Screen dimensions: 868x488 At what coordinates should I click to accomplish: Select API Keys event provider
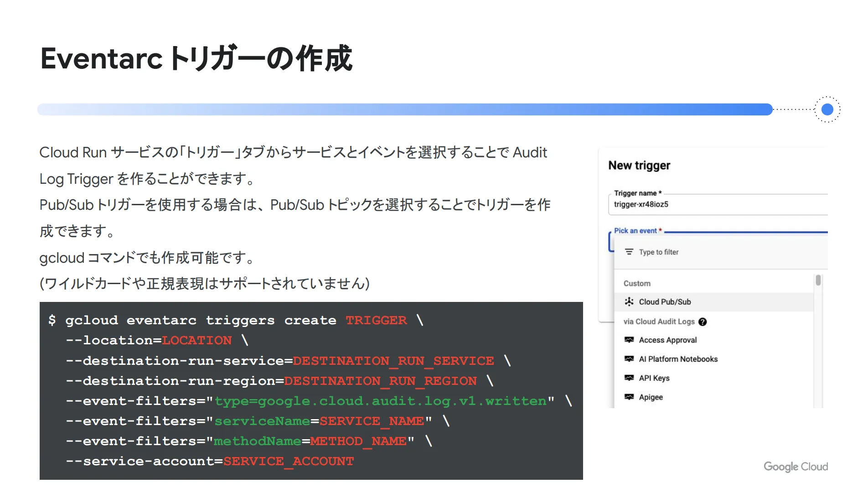tap(714, 379)
